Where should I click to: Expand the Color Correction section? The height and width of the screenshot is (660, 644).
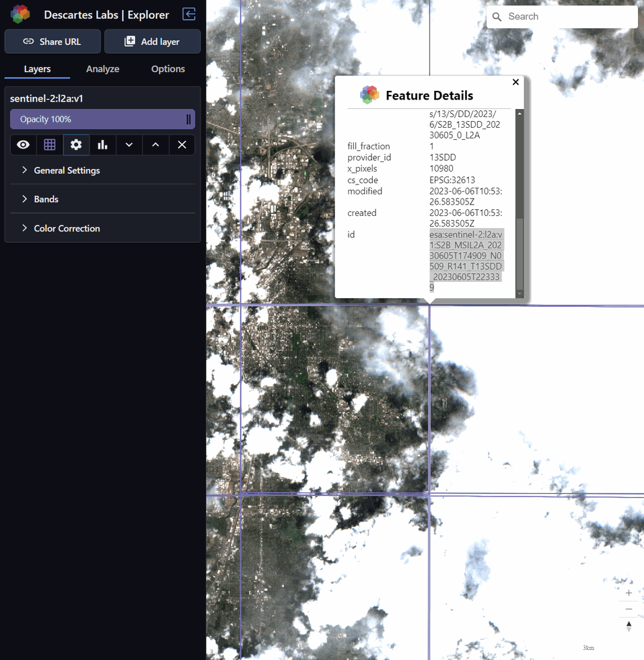point(67,228)
